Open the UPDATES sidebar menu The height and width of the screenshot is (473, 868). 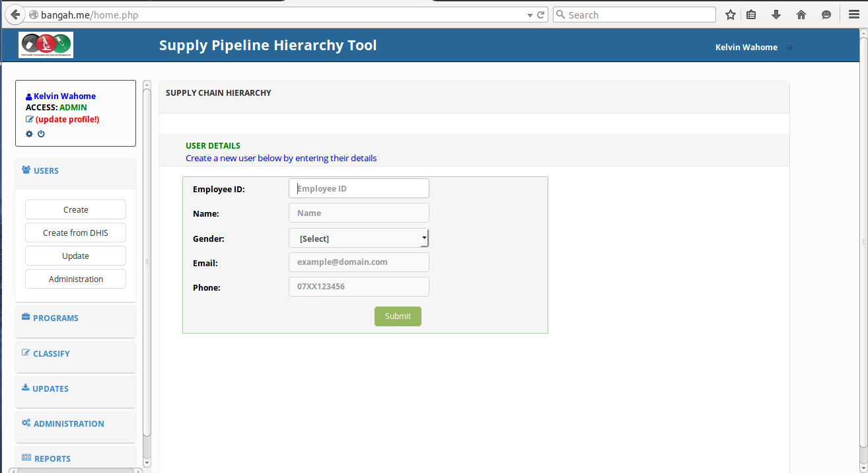(x=45, y=388)
